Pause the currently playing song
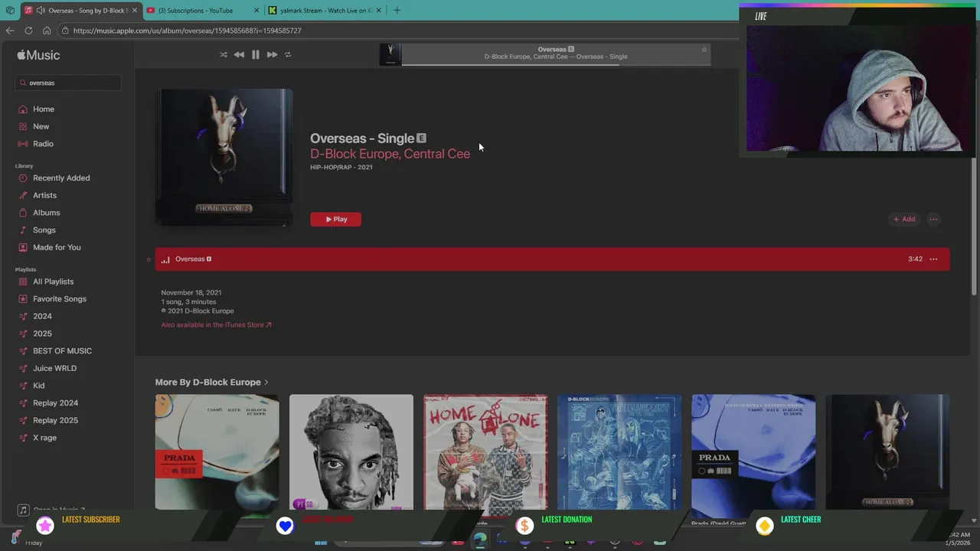The width and height of the screenshot is (980, 551). 256,54
